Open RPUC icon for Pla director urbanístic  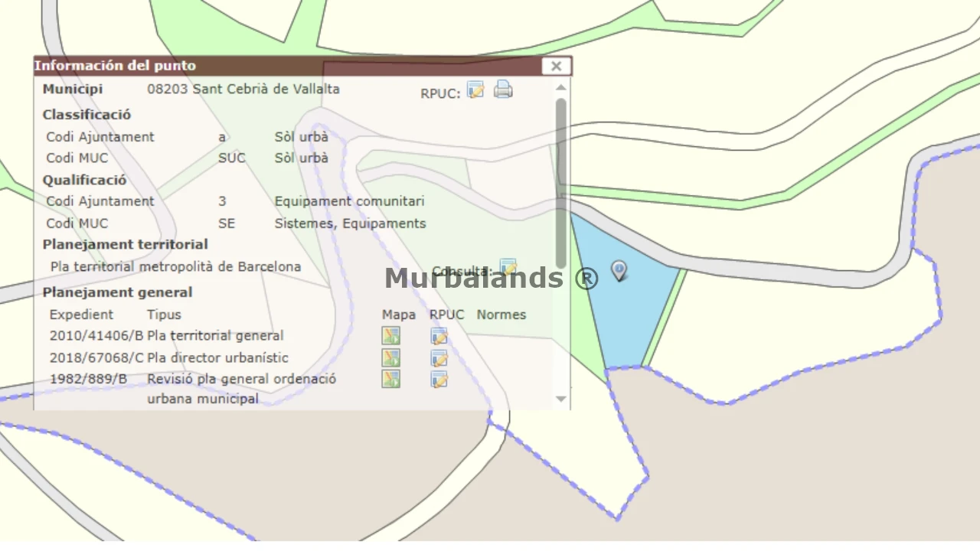click(x=439, y=358)
